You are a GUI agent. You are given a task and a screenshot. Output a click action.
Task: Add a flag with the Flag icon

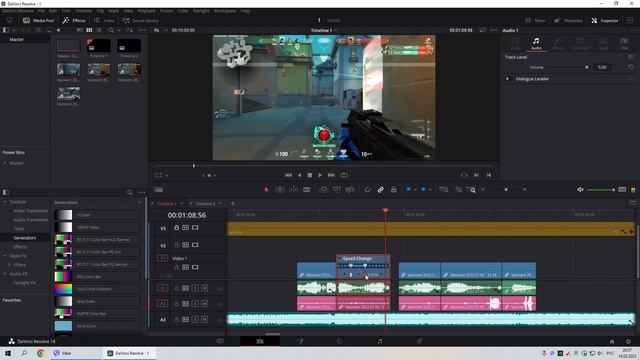pyautogui.click(x=408, y=189)
